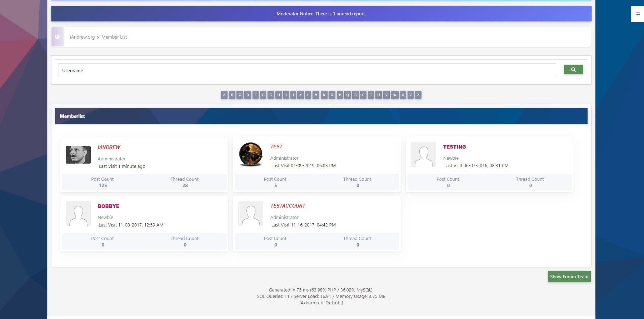Viewport: 644px width, 319px height.
Task: Filter members by letter C
Action: [240, 95]
